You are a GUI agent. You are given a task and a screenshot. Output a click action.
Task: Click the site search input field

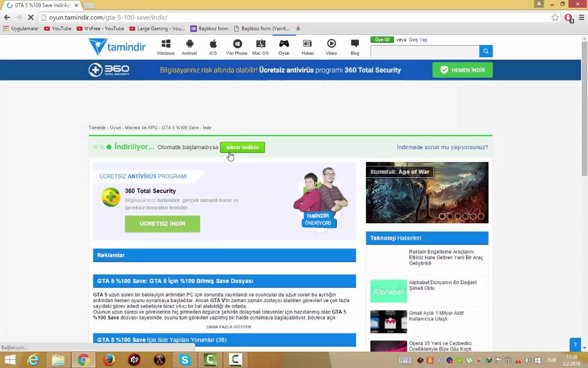click(425, 51)
